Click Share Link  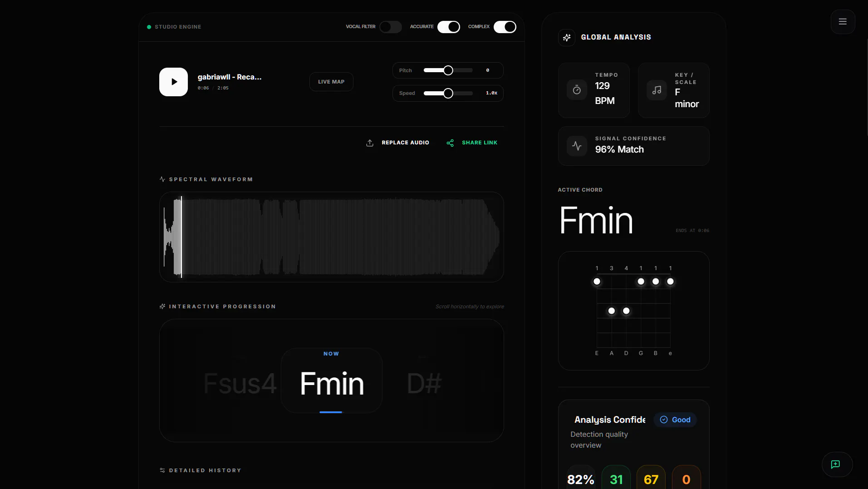(480, 143)
